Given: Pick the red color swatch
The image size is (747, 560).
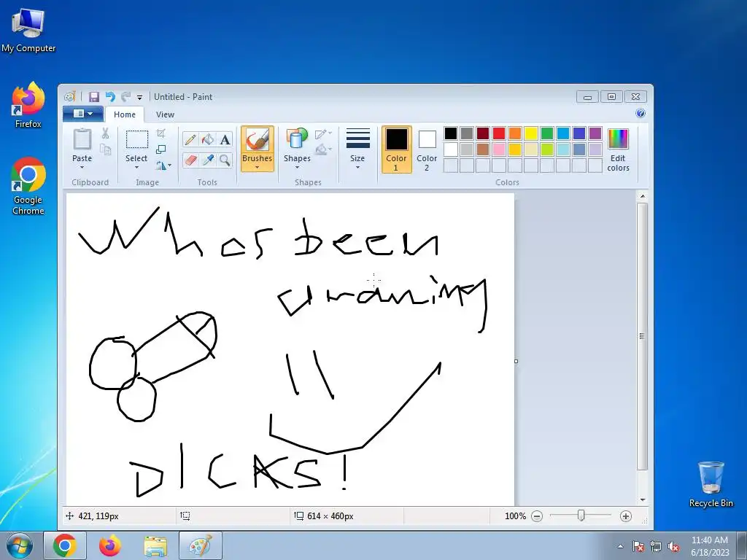Looking at the screenshot, I should click(x=499, y=133).
